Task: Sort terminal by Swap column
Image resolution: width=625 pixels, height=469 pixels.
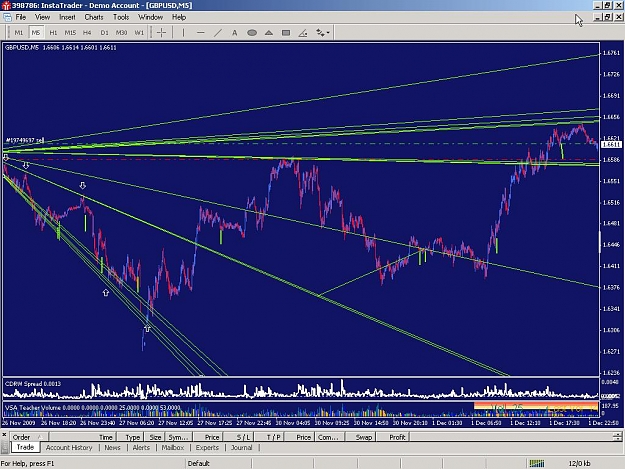Action: point(359,437)
